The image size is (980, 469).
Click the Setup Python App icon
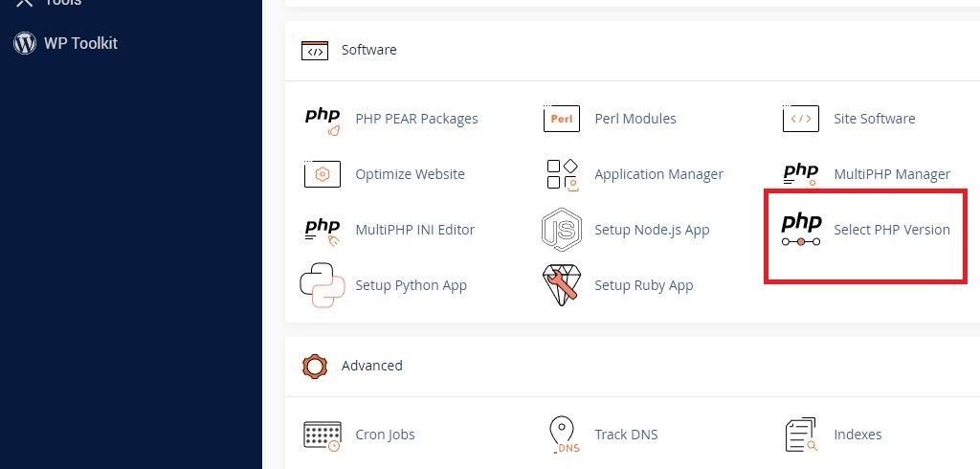pos(323,285)
